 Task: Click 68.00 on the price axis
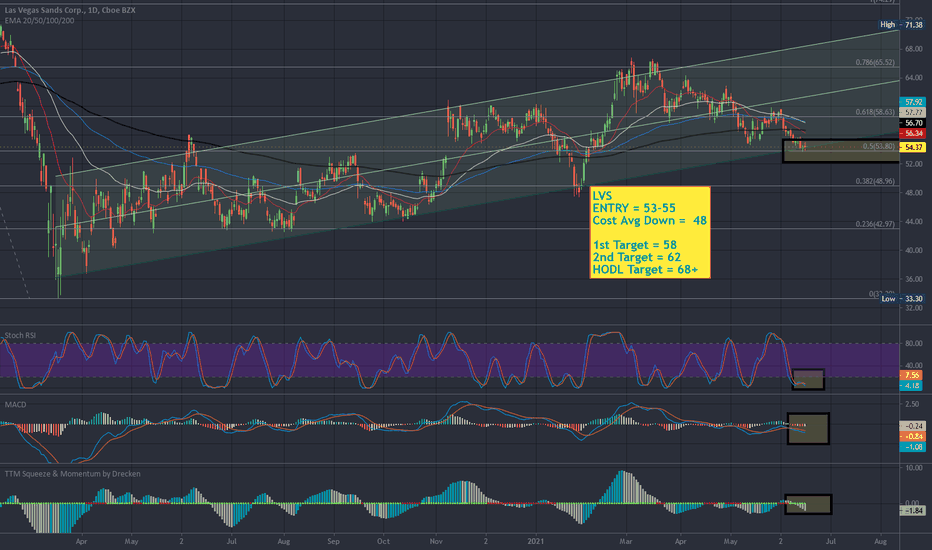click(x=914, y=49)
